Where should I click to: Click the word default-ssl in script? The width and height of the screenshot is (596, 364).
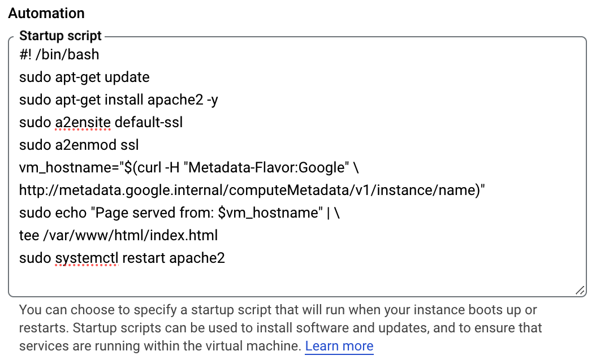click(149, 122)
